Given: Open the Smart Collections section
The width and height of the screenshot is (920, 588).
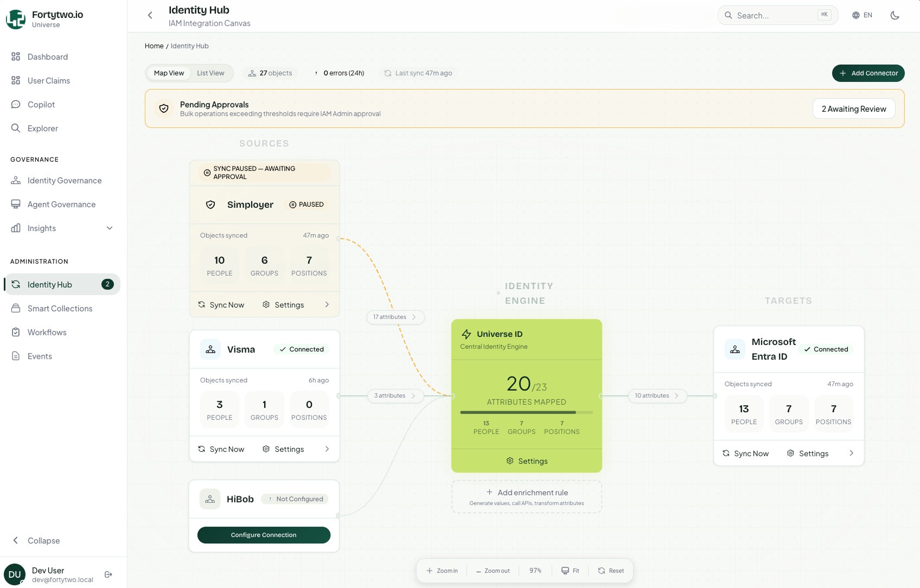Looking at the screenshot, I should point(60,308).
